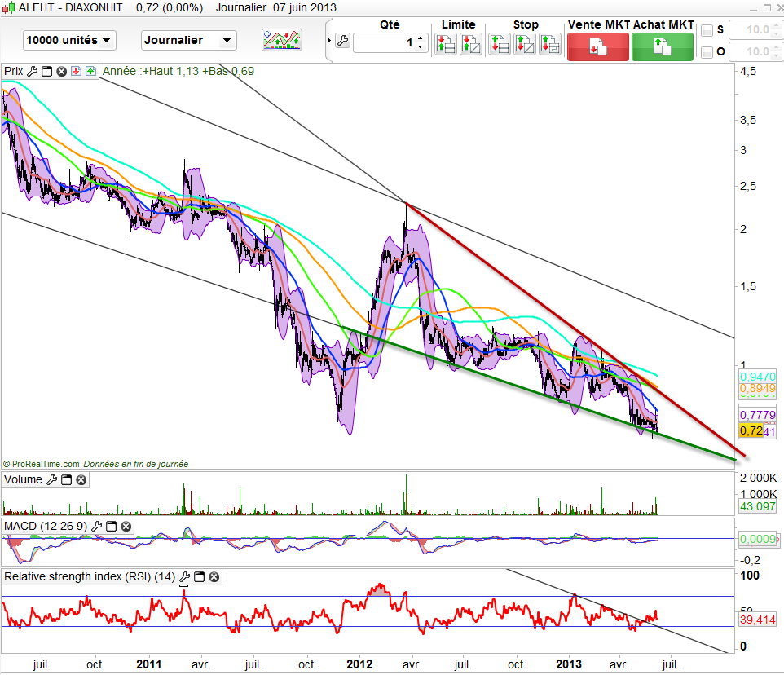Increase quantity with Qté up arrow

click(421, 37)
